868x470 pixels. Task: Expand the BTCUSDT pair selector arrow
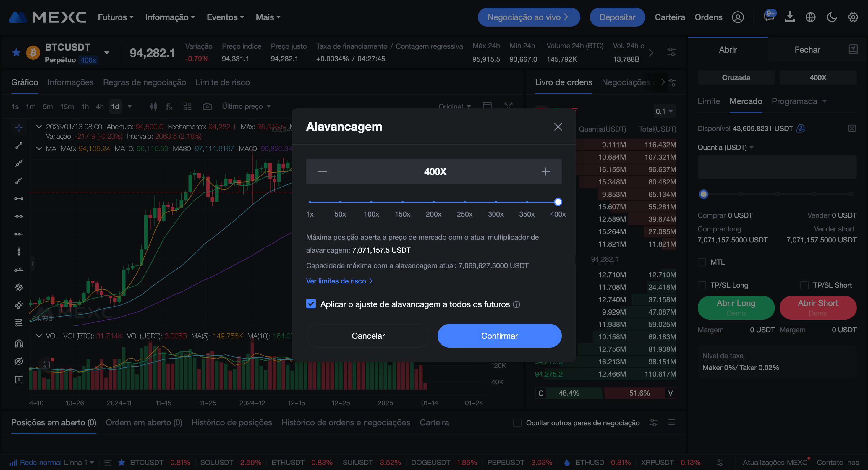tap(106, 53)
